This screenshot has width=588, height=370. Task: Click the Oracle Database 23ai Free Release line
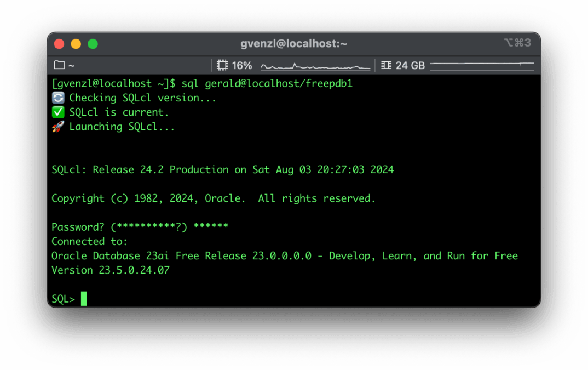click(285, 256)
